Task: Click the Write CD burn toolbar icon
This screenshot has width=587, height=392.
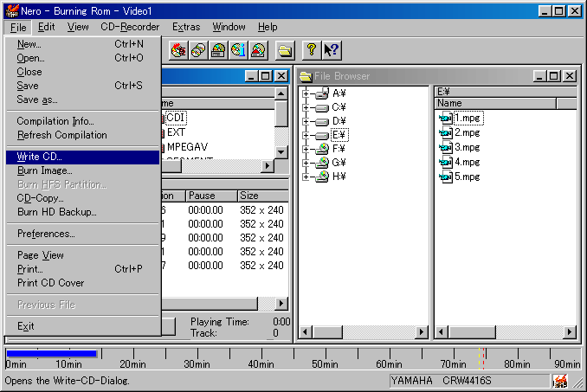Action: click(178, 50)
